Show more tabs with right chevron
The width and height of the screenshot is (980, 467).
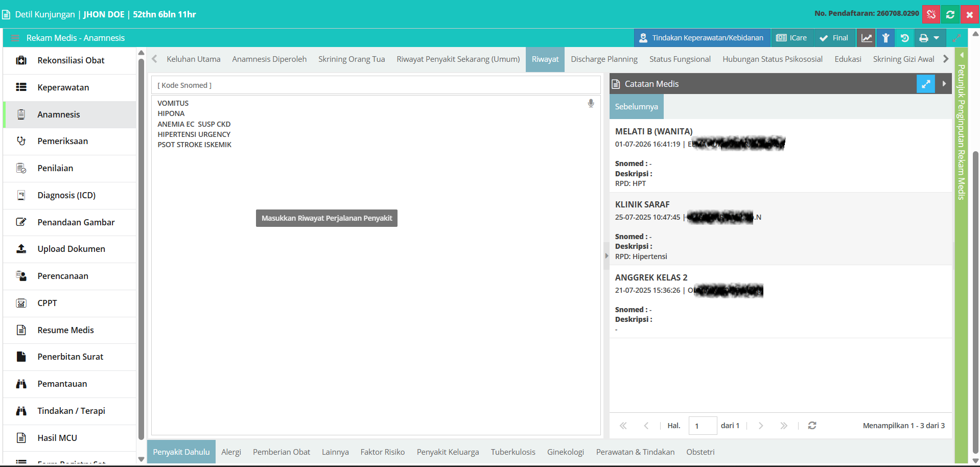click(946, 59)
